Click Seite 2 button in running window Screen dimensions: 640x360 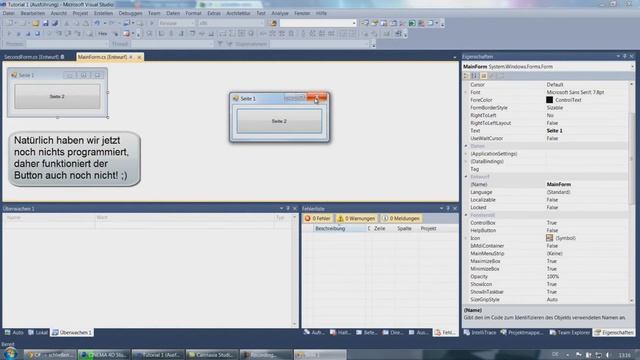click(279, 121)
